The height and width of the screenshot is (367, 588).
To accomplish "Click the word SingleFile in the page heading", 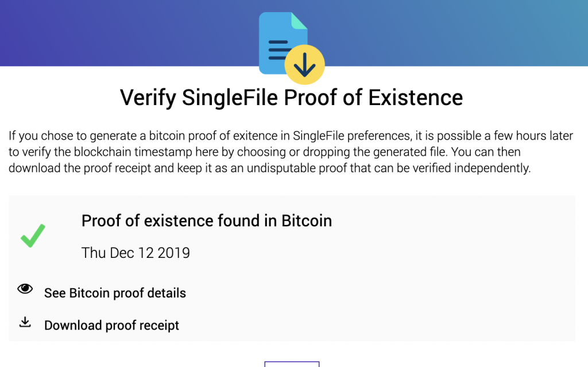I will 230,98.
